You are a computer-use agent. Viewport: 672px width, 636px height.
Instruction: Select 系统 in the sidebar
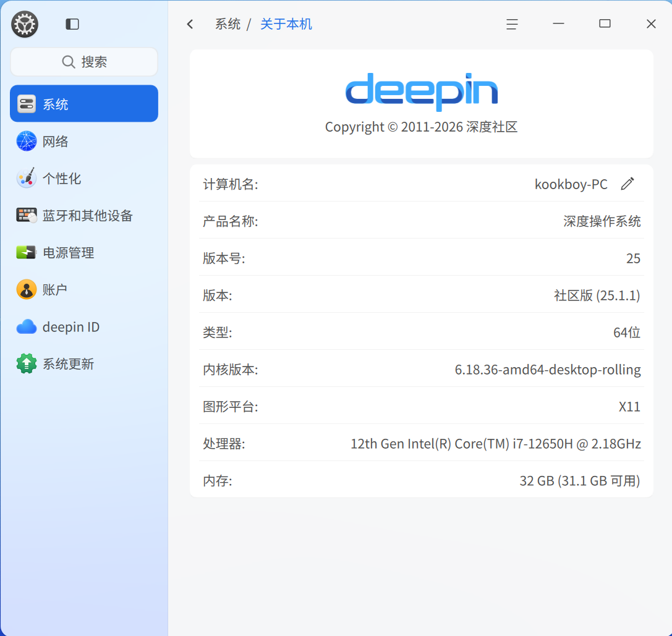tap(84, 104)
